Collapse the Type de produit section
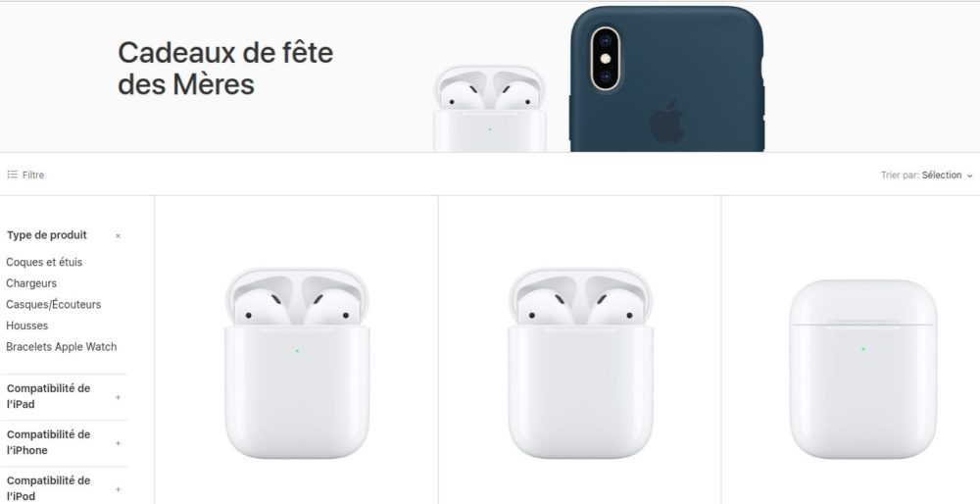980x504 pixels. pos(119,235)
